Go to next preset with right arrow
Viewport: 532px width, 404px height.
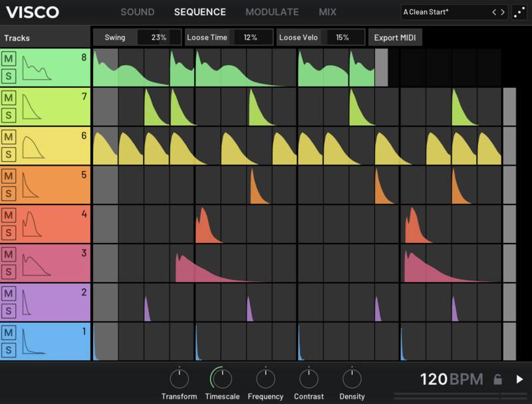503,13
